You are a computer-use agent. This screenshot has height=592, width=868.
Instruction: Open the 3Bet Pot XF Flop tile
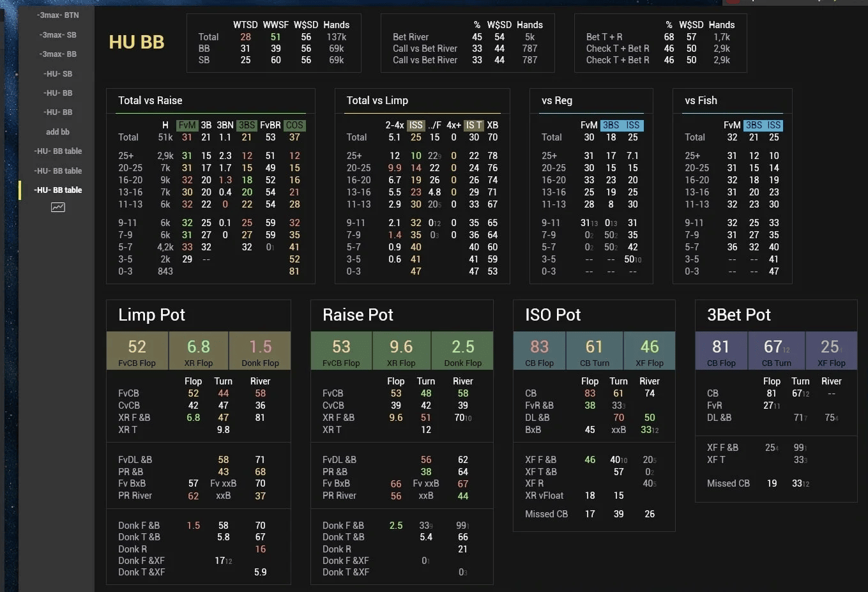click(x=831, y=351)
